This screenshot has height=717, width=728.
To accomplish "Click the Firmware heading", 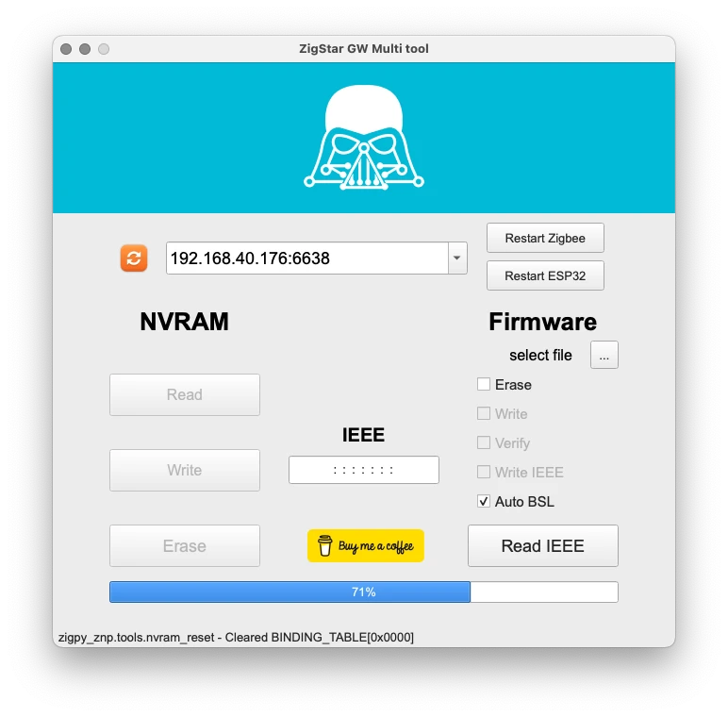I will coord(543,322).
